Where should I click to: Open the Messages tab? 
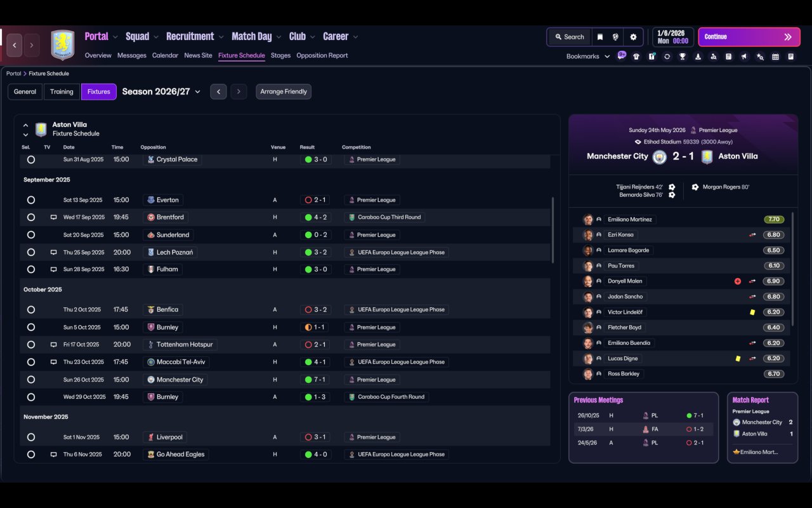(132, 55)
